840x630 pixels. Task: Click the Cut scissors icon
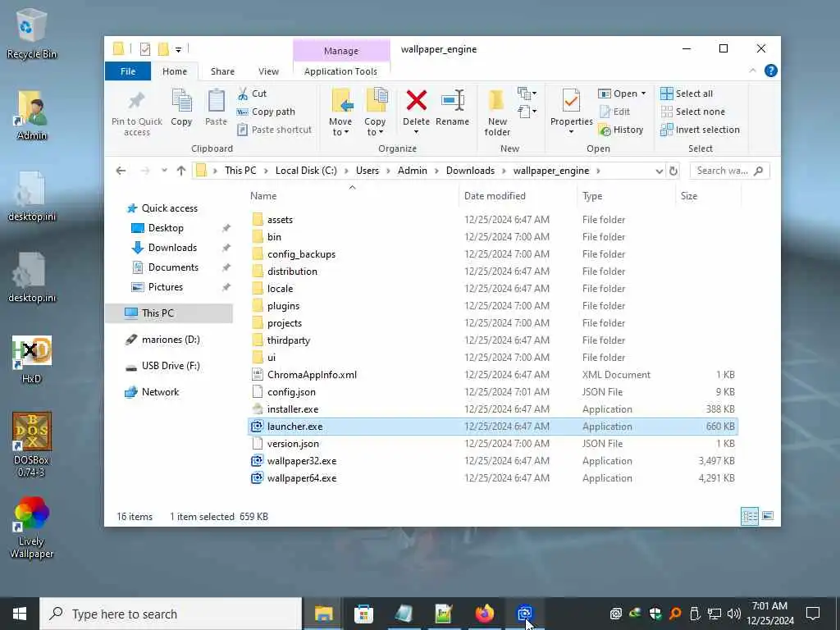point(243,94)
